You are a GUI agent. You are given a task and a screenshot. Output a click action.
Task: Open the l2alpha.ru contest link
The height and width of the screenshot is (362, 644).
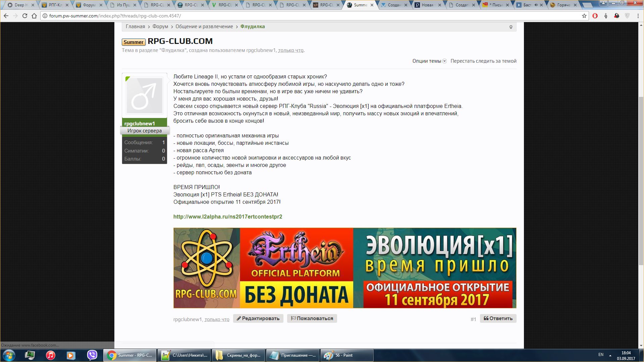point(228,217)
